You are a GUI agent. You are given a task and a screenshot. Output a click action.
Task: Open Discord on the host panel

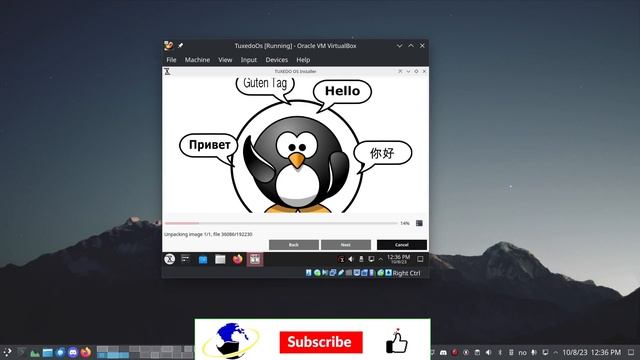pos(73,353)
